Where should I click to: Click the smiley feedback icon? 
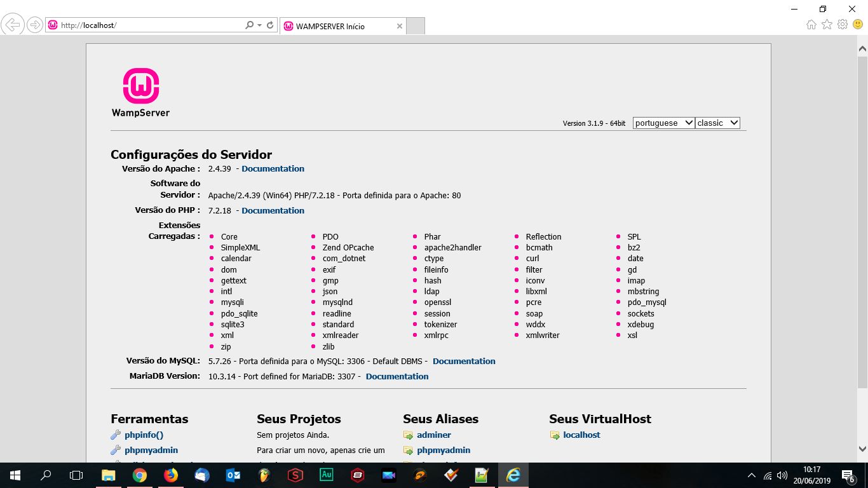858,25
